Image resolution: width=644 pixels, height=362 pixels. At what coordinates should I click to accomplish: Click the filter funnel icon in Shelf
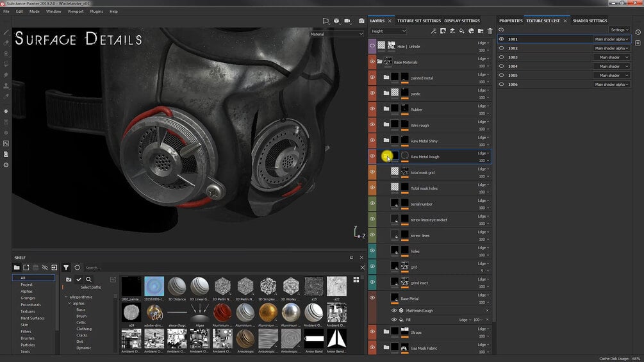pos(66,268)
